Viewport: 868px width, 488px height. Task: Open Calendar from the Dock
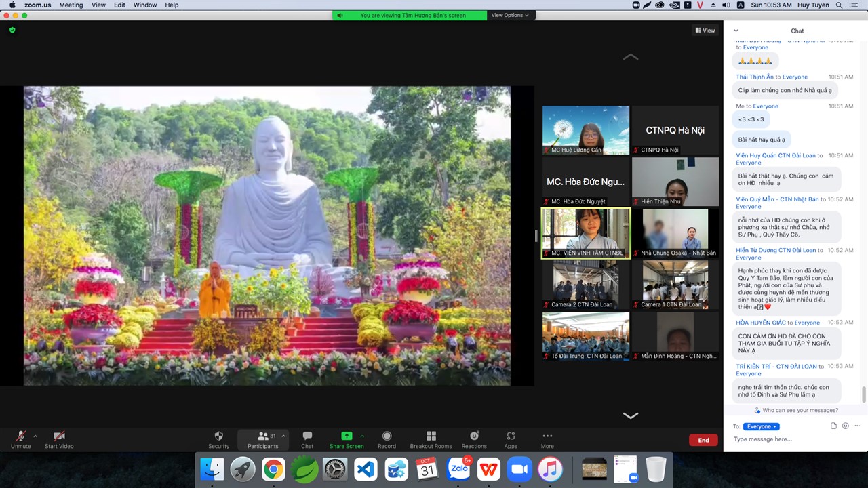[427, 469]
